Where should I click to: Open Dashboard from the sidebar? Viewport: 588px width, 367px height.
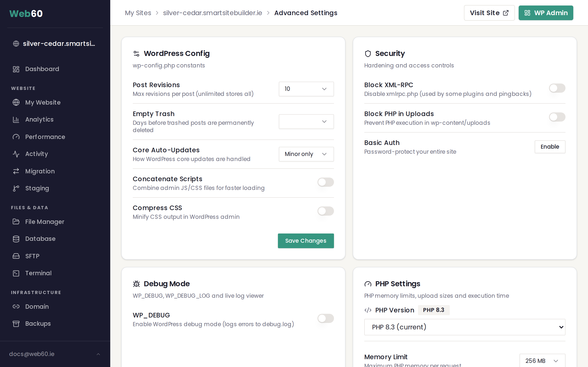[42, 69]
